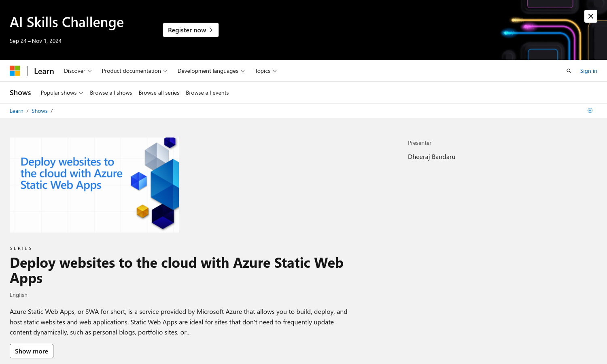Expand the Discover dropdown menu
The width and height of the screenshot is (607, 364).
coord(78,71)
